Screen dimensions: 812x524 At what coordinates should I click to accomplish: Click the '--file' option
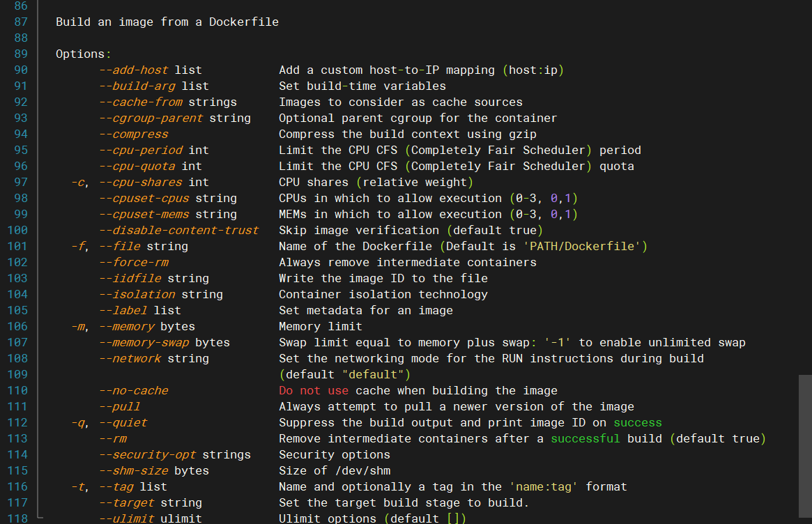tap(120, 247)
